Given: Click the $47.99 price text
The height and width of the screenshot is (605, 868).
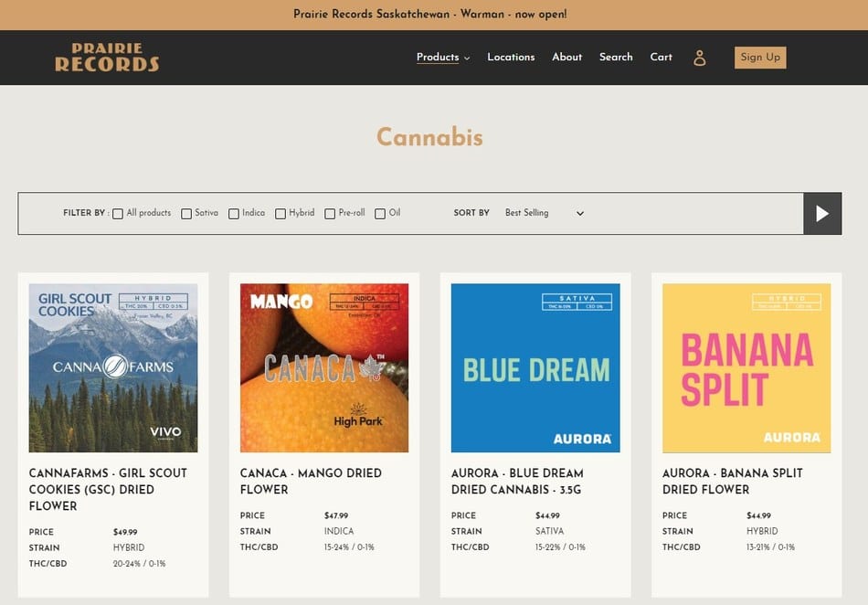Looking at the screenshot, I should coord(336,515).
